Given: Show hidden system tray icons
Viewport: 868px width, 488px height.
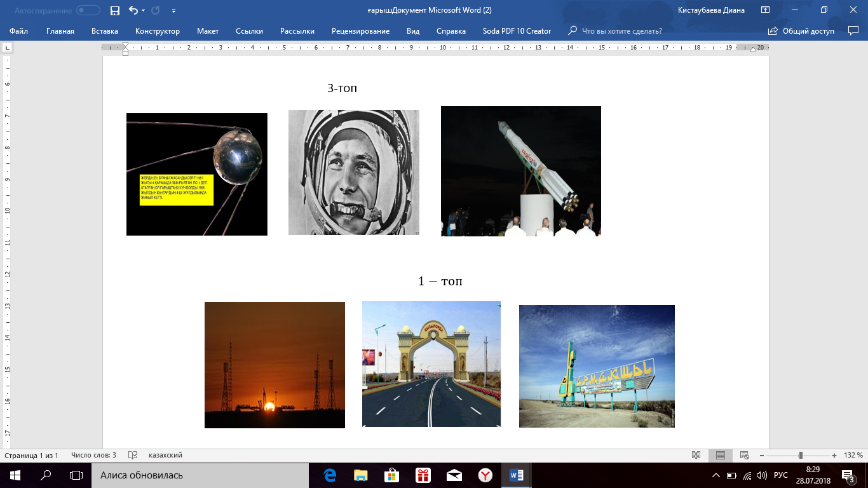Looking at the screenshot, I should pos(716,475).
